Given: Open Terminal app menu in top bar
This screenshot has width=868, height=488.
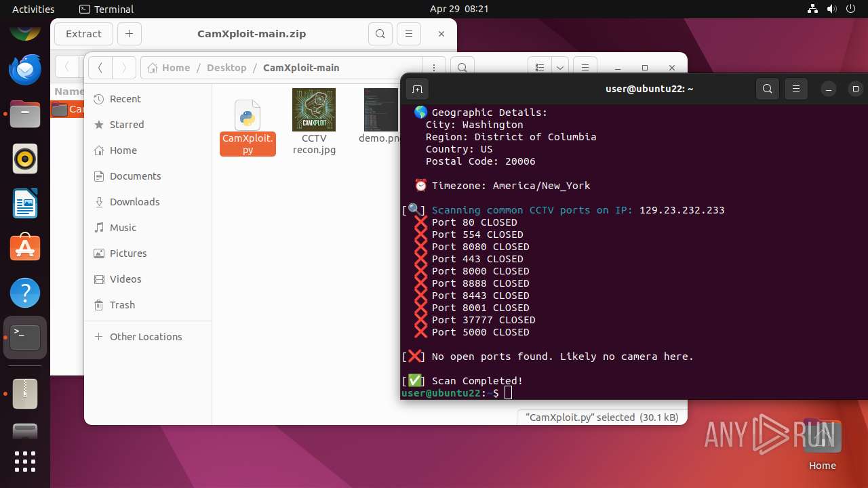Looking at the screenshot, I should [106, 9].
